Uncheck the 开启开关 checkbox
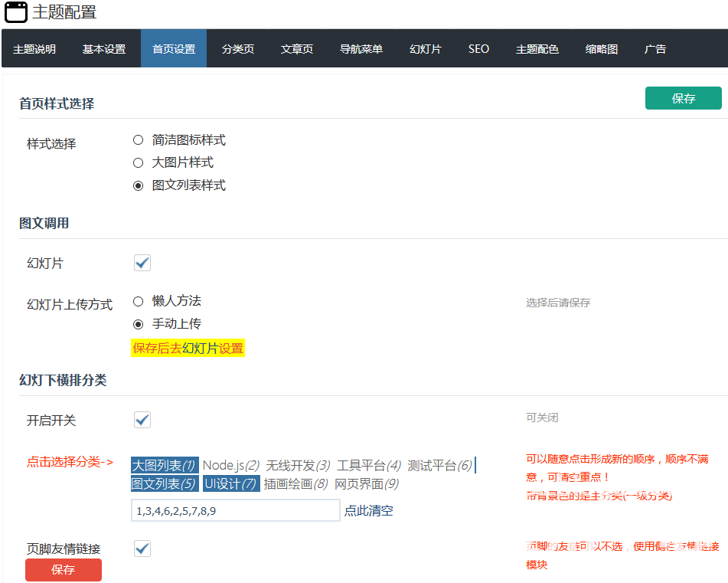The height and width of the screenshot is (583, 728). (x=142, y=420)
